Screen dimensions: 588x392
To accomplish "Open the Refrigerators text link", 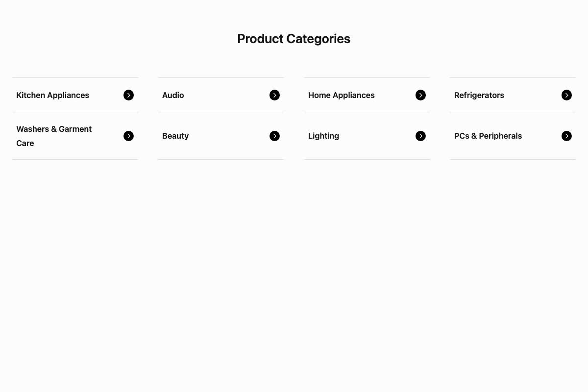I will pyautogui.click(x=479, y=95).
